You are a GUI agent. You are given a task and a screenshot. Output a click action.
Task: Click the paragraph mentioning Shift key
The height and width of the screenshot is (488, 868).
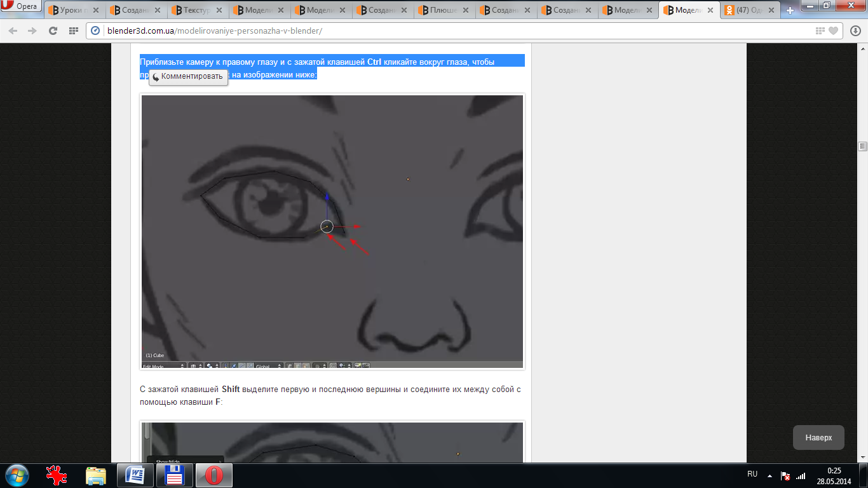330,395
